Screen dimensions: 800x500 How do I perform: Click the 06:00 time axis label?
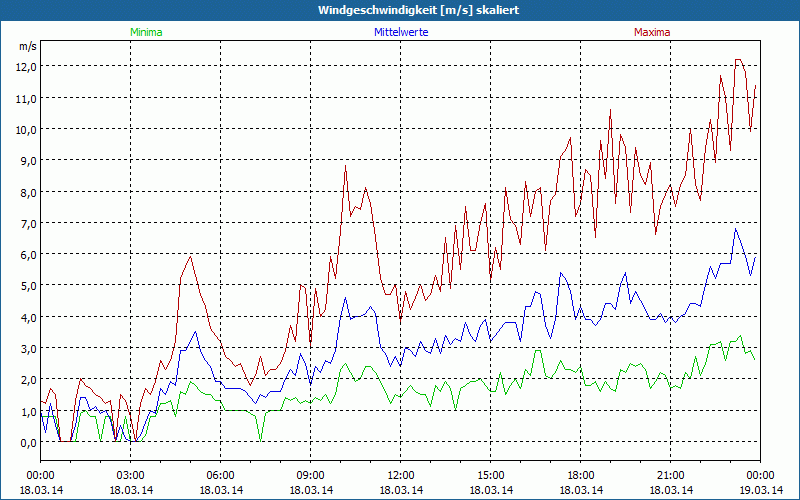tap(221, 475)
